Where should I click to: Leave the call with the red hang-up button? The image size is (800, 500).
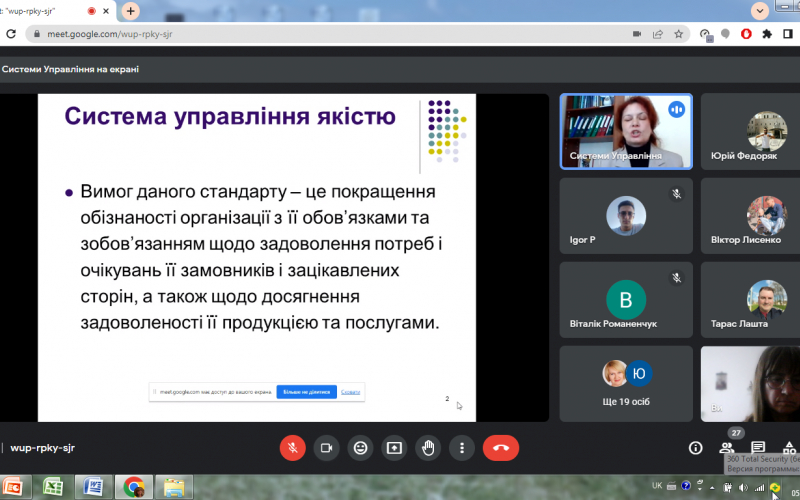[501, 448]
